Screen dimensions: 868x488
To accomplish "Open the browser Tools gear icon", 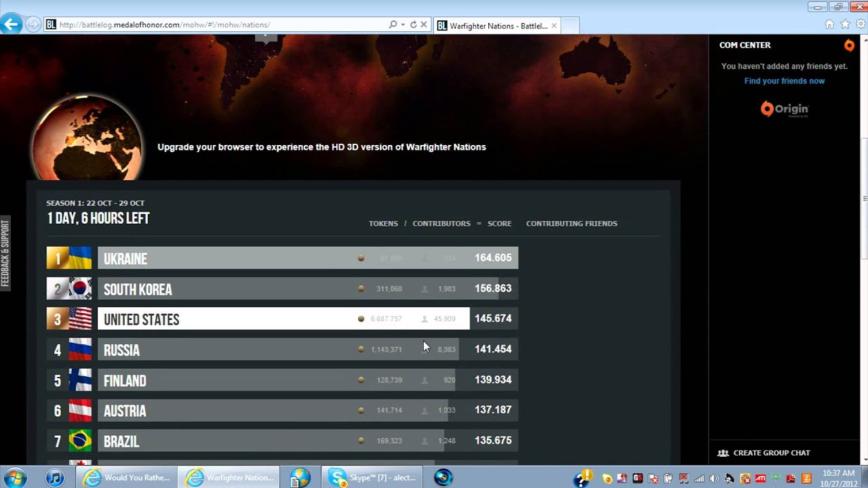I will pyautogui.click(x=861, y=24).
